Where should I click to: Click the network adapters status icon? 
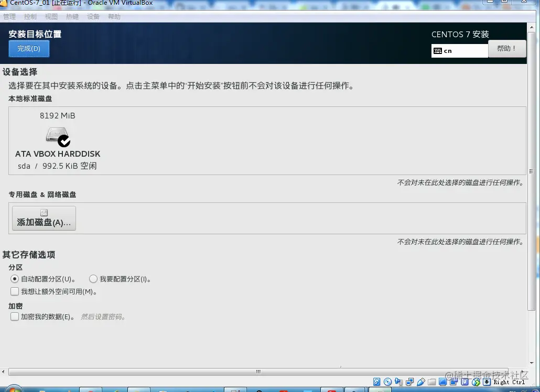(410, 382)
